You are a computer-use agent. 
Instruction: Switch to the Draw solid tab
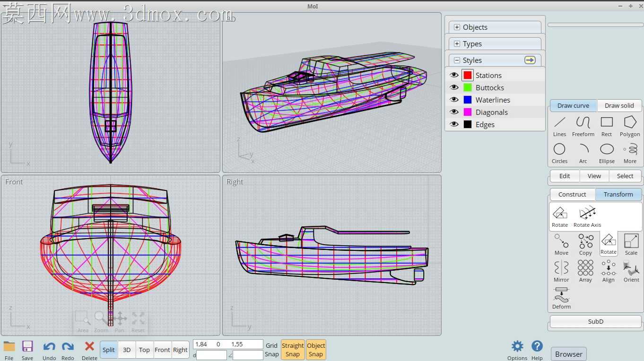coord(619,105)
